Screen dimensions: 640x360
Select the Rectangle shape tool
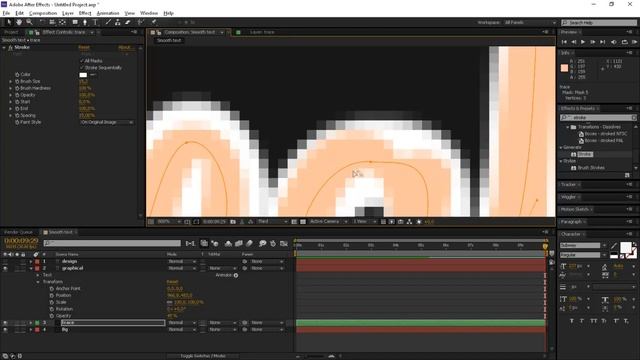[x=75, y=22]
